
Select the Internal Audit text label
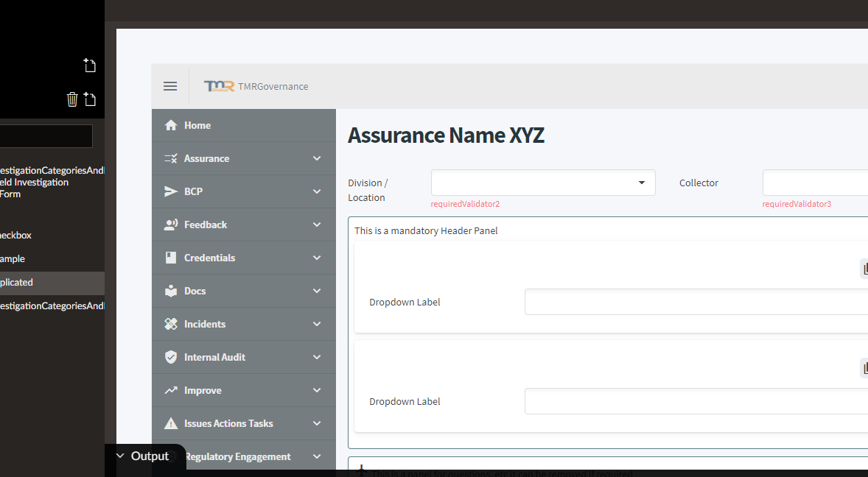pos(214,358)
